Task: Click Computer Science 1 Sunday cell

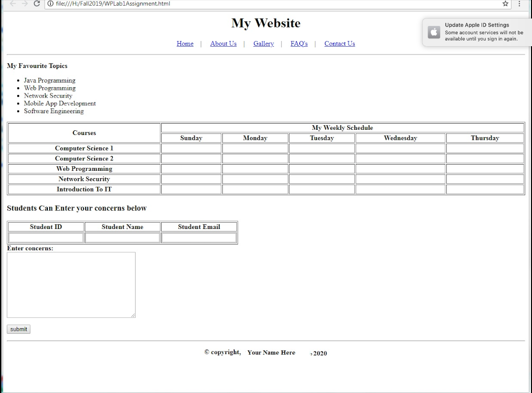Action: [x=191, y=148]
